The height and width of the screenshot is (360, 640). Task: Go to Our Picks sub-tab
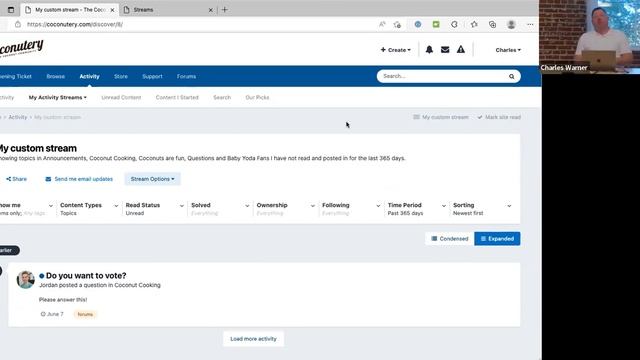coord(257,98)
